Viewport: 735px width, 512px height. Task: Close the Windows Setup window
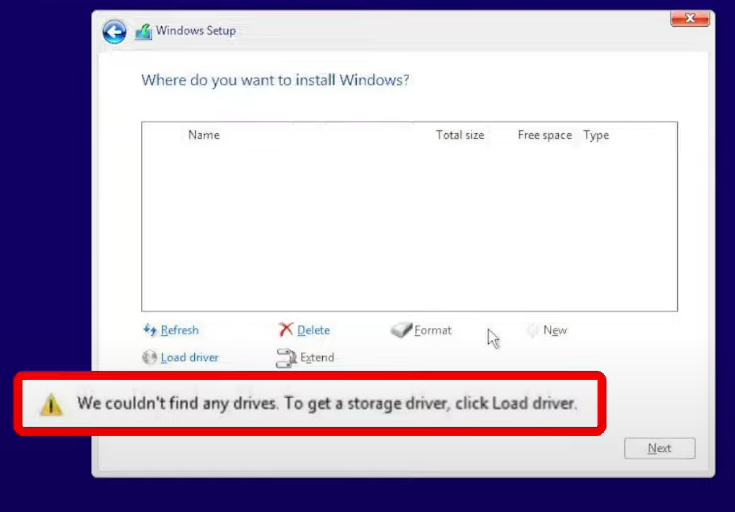coord(690,19)
